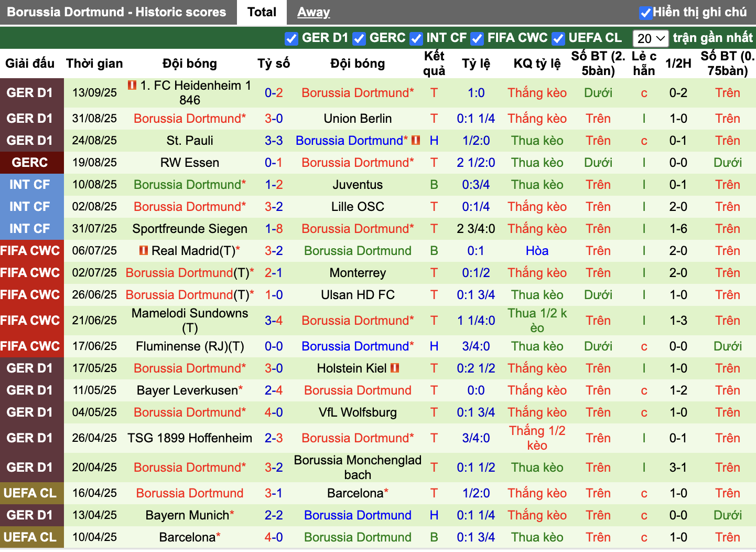Click Dưới in last column of RW Essen row
The width and height of the screenshot is (756, 552).
tap(728, 163)
